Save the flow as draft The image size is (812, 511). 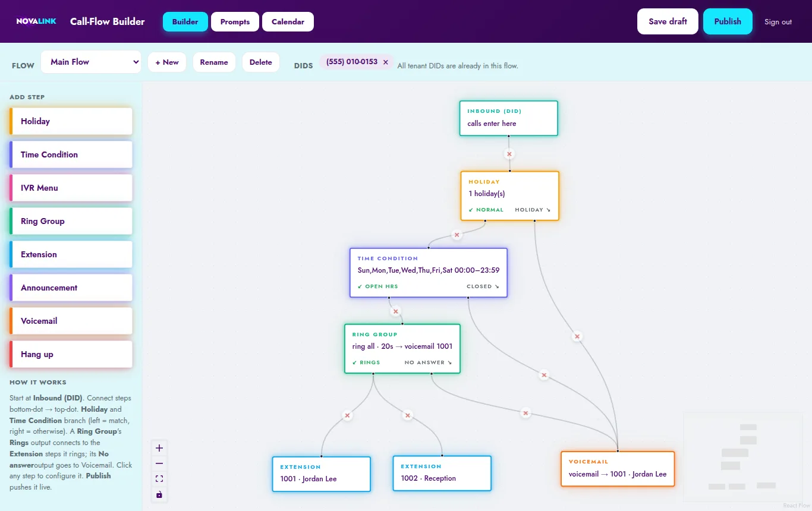[668, 21]
